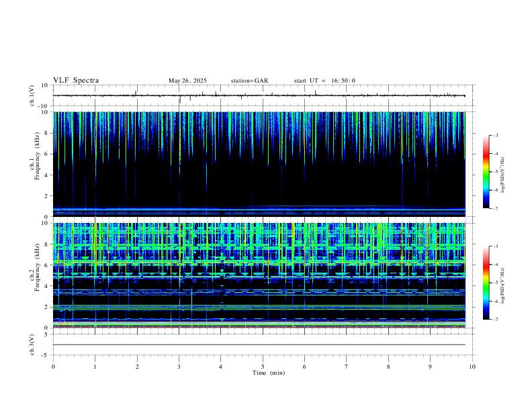Click the time axis tick label '5'
532x411 pixels.
coord(263,367)
